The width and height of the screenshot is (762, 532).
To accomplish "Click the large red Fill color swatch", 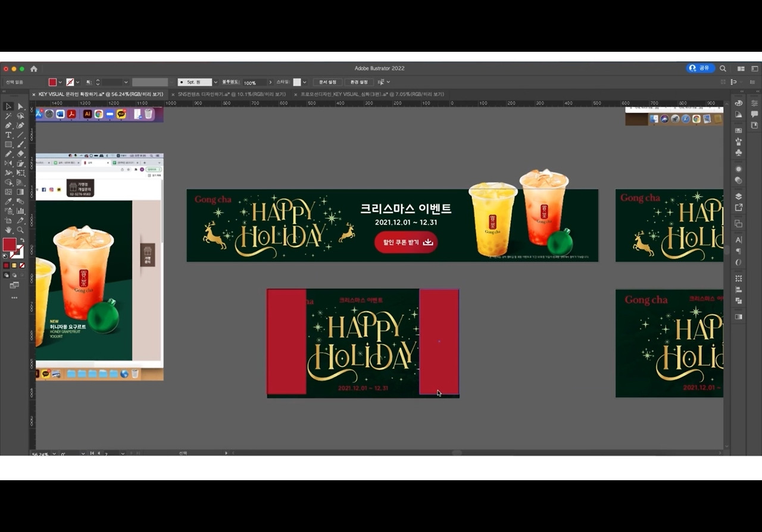I will pyautogui.click(x=10, y=245).
